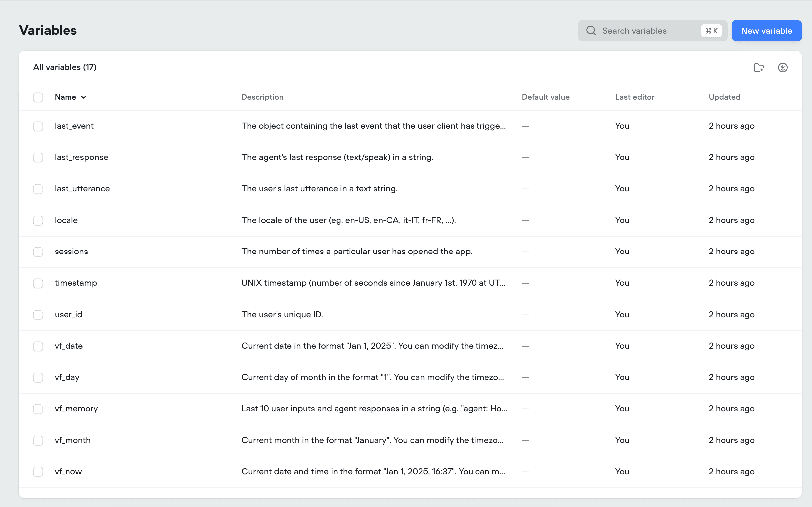
Task: Open the vf_date variable
Action: (69, 346)
